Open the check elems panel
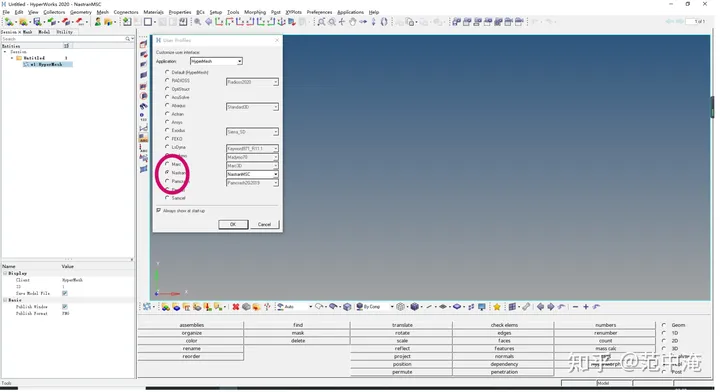 click(504, 325)
